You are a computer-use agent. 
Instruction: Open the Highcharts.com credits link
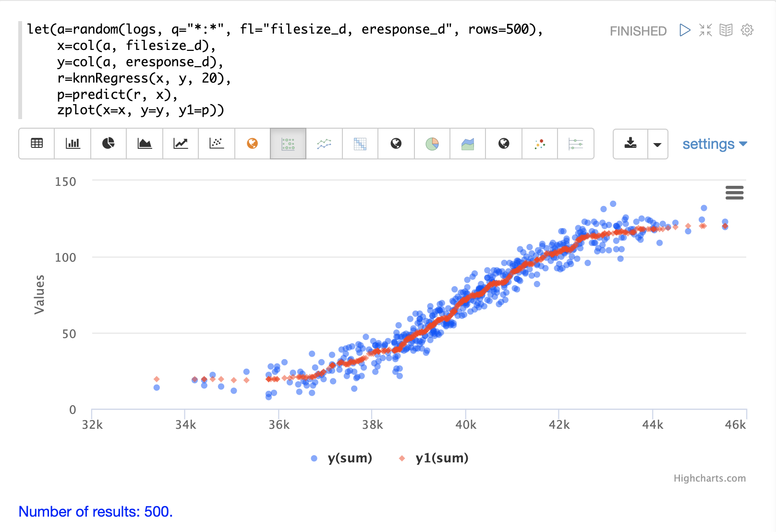pos(709,478)
